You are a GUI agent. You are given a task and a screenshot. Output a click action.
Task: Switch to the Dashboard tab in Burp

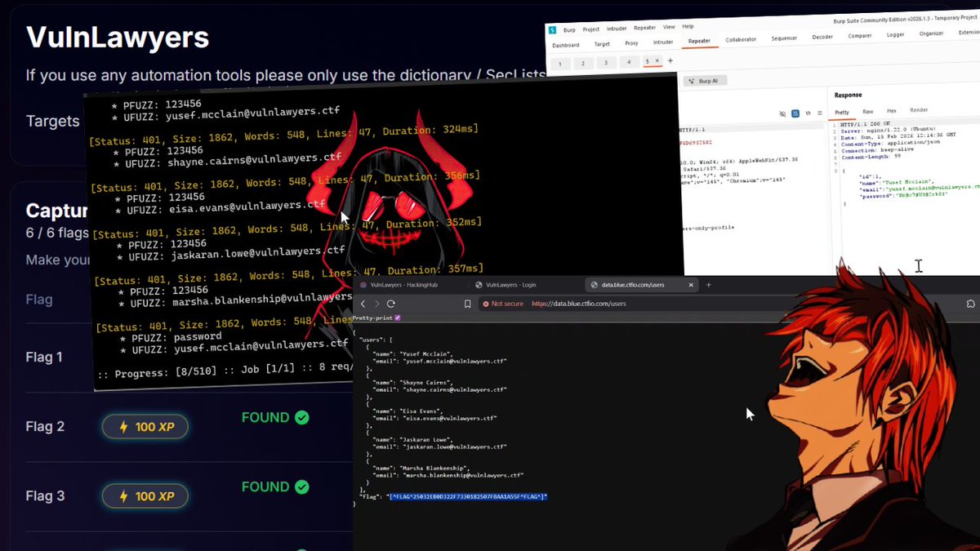point(565,45)
